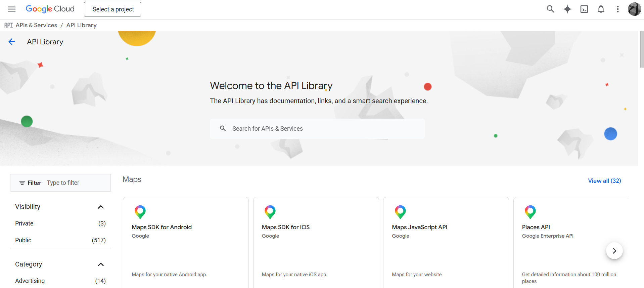Screen dimensions: 644x288
Task: Click the API Library documentation description sentence
Action: [x=319, y=101]
